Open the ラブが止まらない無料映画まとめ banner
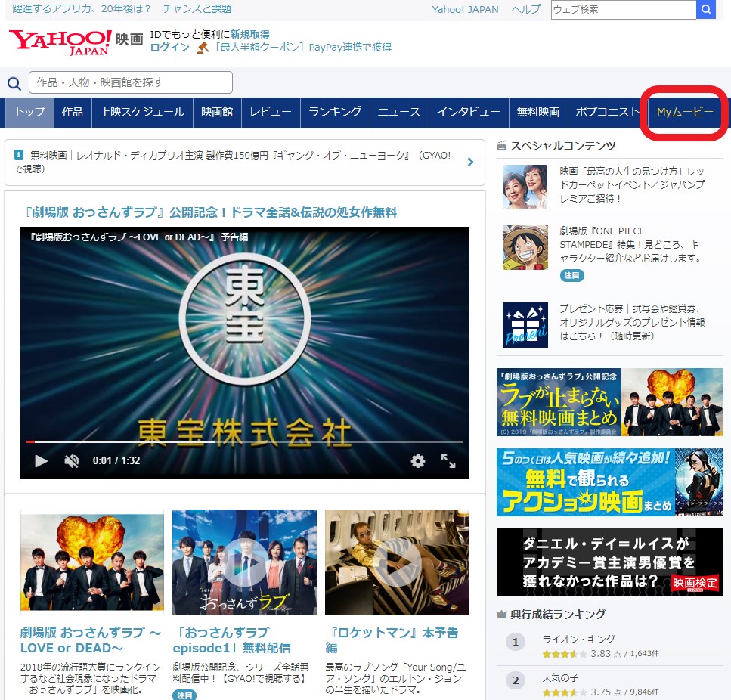The height and width of the screenshot is (700, 731). (610, 402)
